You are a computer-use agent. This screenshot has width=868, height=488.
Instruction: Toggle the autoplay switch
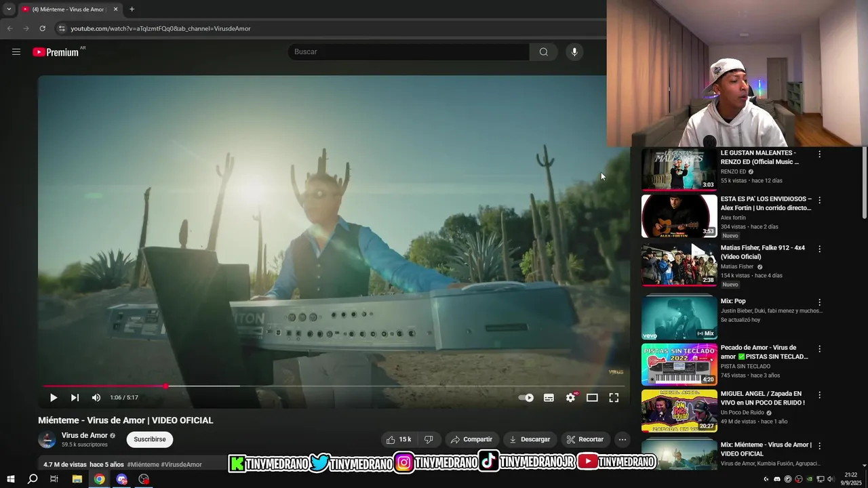pos(526,398)
